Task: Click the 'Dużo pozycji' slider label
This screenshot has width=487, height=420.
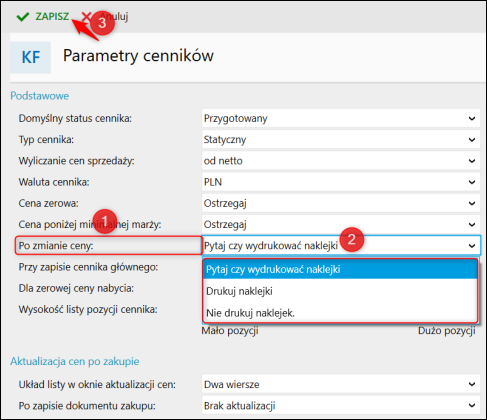Action: 447,331
